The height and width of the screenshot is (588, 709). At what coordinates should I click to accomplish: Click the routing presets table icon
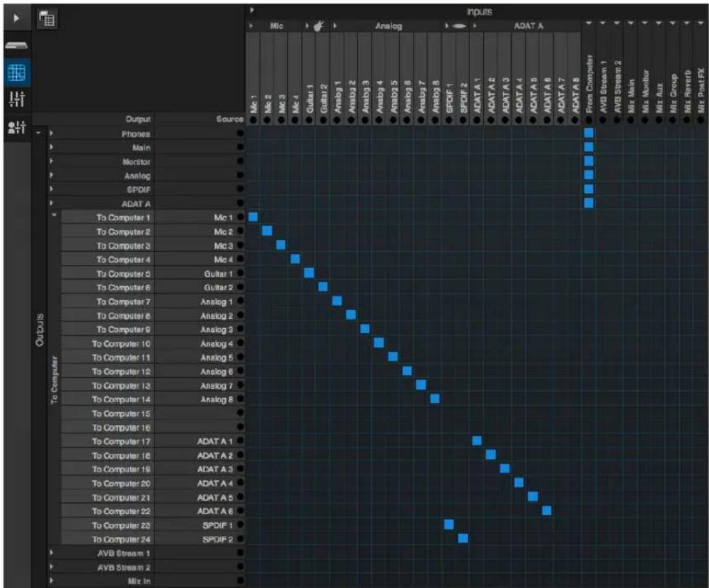point(47,19)
